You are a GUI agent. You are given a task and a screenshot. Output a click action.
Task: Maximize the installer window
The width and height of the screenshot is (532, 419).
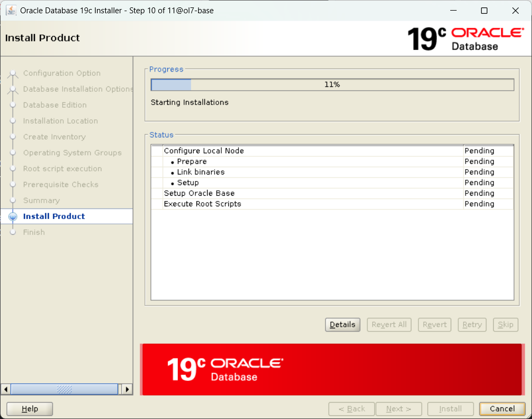coord(484,11)
